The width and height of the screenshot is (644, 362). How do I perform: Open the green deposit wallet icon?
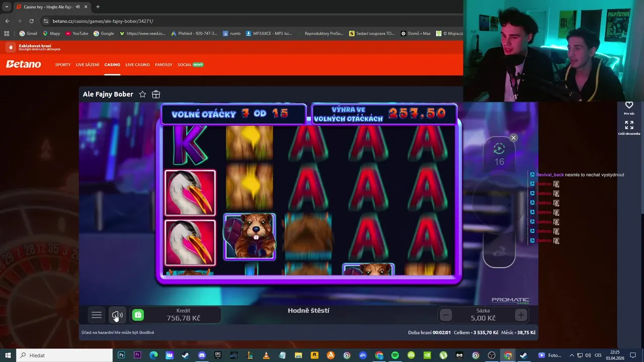coord(138,315)
